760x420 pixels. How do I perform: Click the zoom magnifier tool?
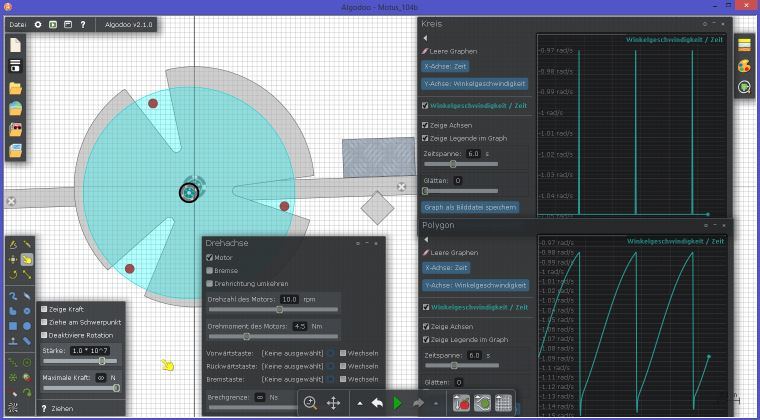310,403
